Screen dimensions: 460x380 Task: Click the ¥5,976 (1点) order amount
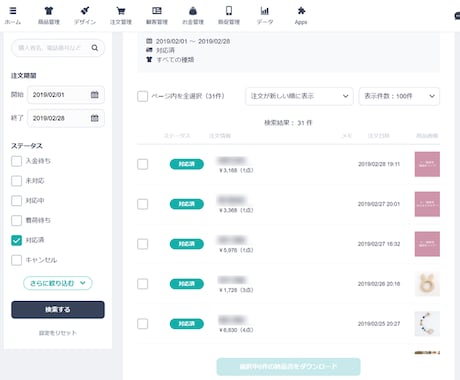[x=236, y=250]
